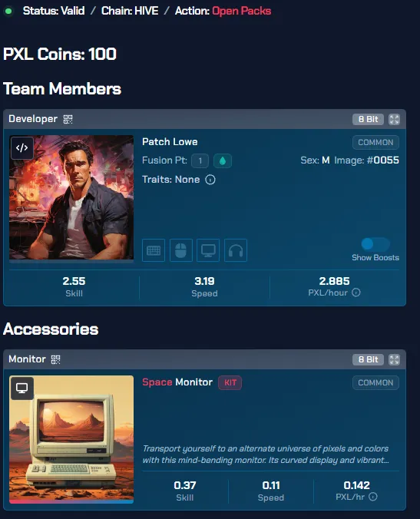
Task: Click the Monitor COMMON rarity badge
Action: (375, 382)
